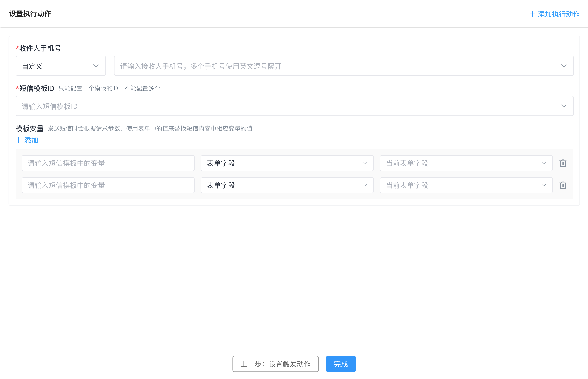Go back to 上一步：设置触发动作
Image resolution: width=588 pixels, height=379 pixels.
click(275, 364)
